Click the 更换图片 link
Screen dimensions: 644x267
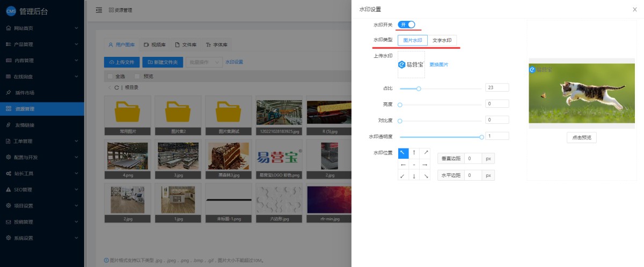tap(438, 65)
